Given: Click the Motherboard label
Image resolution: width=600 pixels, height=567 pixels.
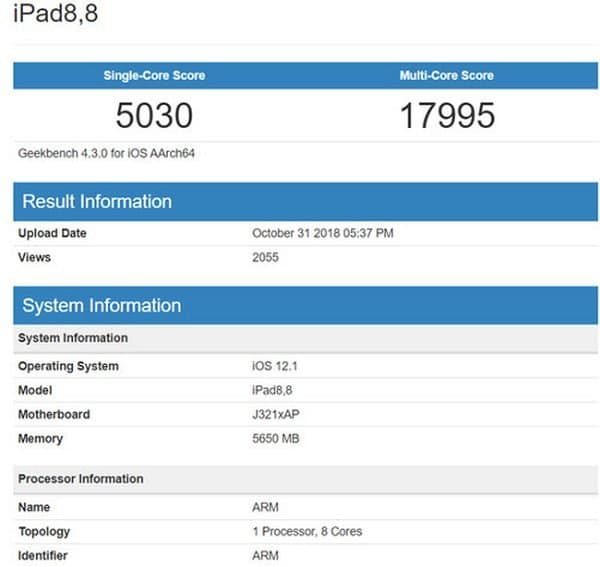Looking at the screenshot, I should click(54, 414).
